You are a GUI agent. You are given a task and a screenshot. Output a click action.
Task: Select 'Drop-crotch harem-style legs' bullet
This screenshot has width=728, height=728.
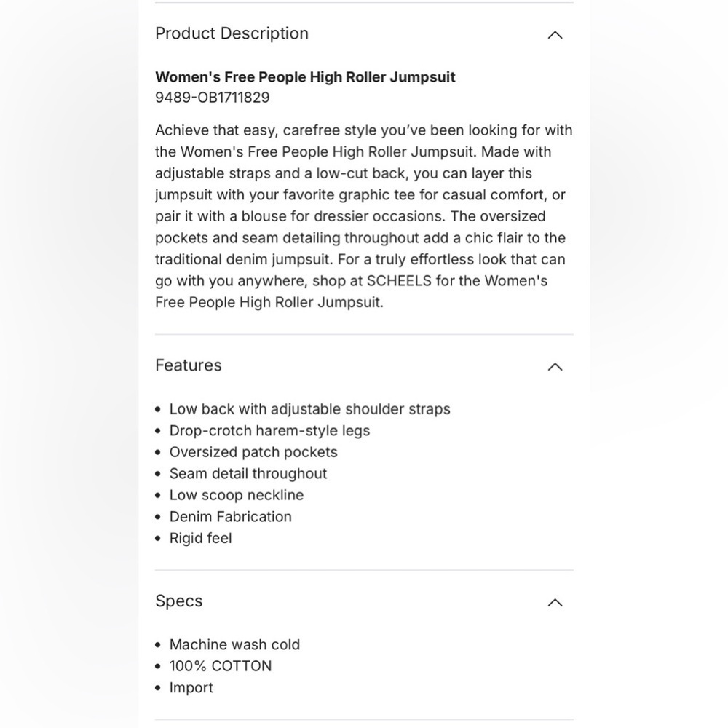tap(269, 431)
